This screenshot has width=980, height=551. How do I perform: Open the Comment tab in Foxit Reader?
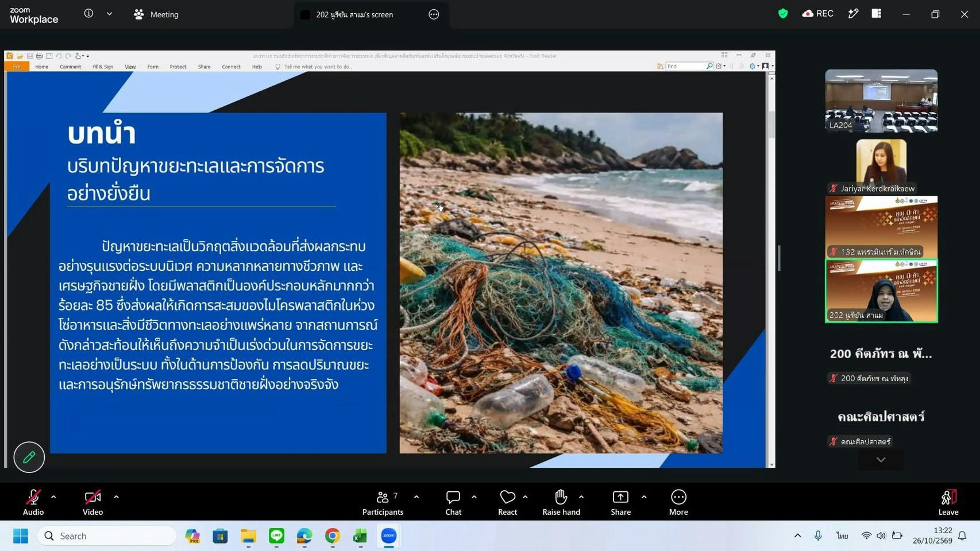[70, 67]
